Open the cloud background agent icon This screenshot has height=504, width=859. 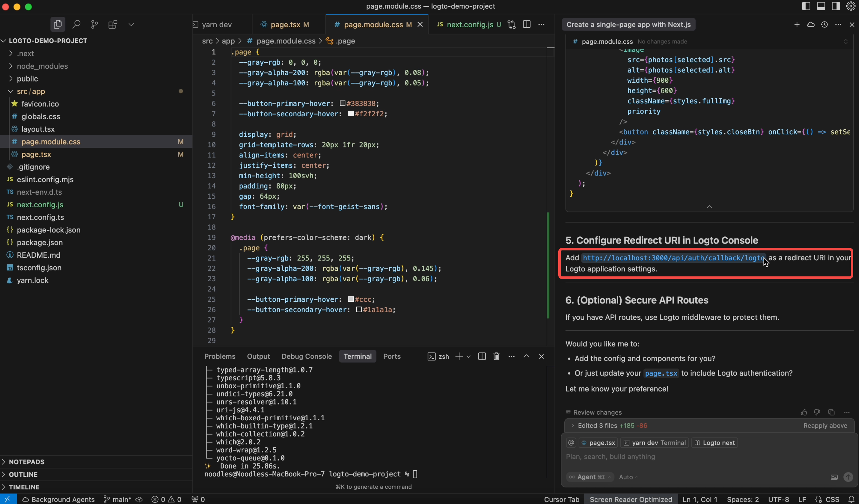(810, 24)
